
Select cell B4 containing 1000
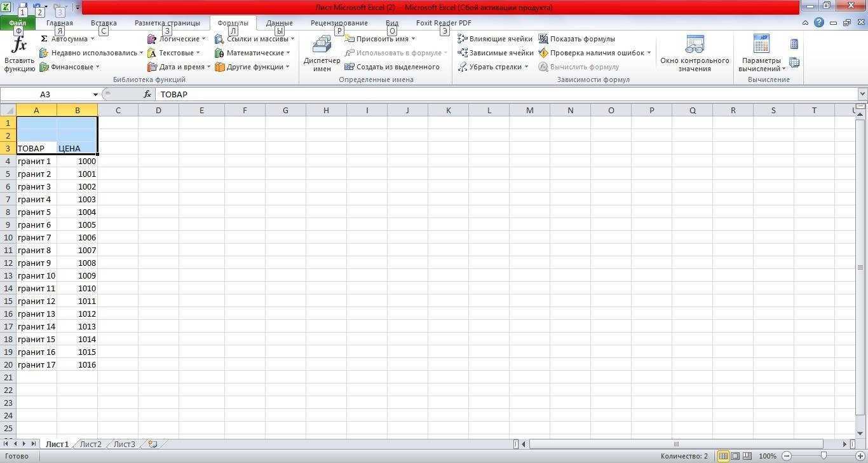pyautogui.click(x=77, y=161)
